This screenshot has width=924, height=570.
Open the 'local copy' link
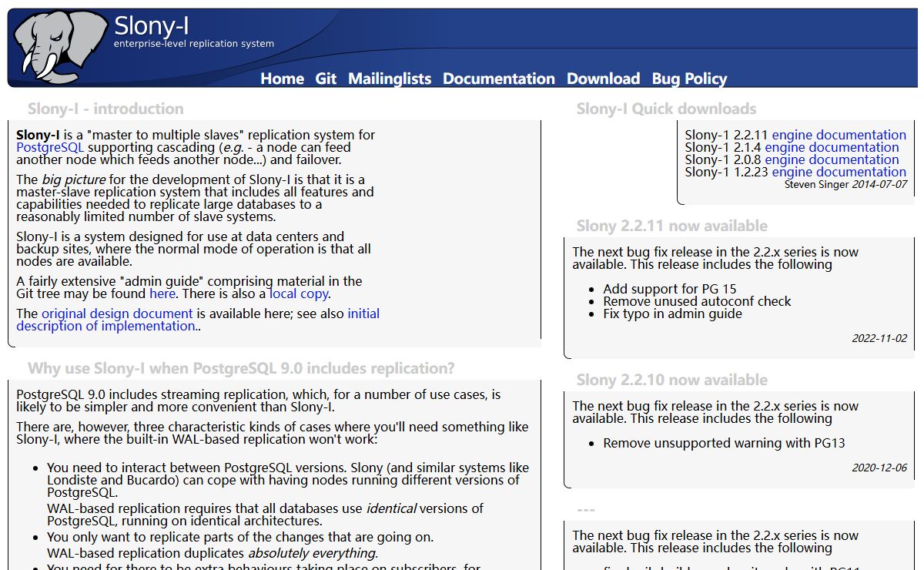coord(299,293)
